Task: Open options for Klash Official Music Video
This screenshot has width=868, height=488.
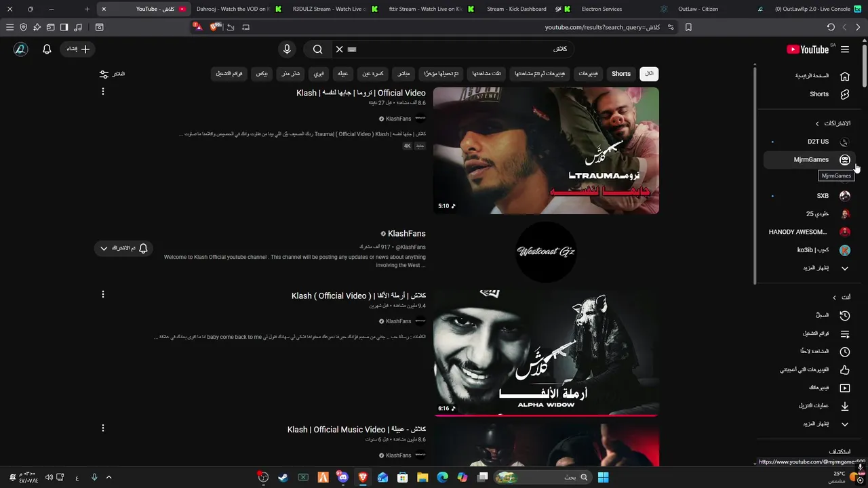Action: (x=103, y=428)
